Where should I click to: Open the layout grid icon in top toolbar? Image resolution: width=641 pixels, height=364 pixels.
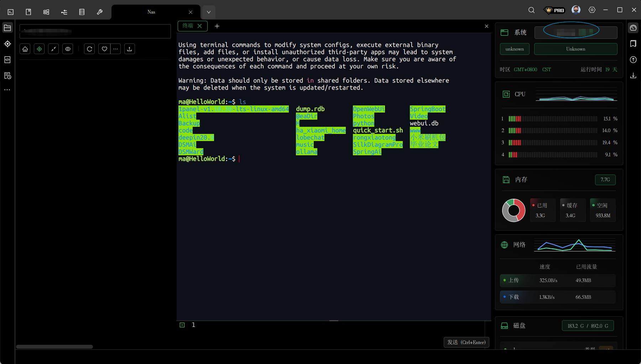(46, 12)
